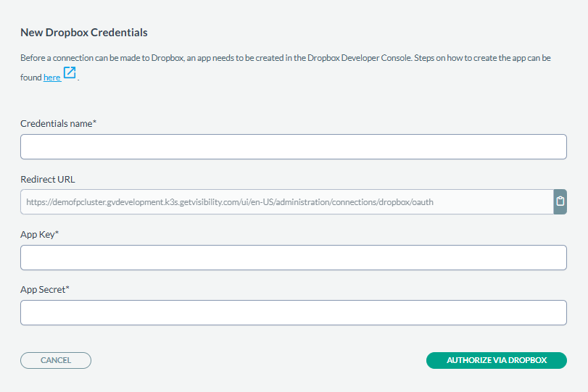
Task: Click the word 'found' before the here link
Action: pyautogui.click(x=30, y=78)
